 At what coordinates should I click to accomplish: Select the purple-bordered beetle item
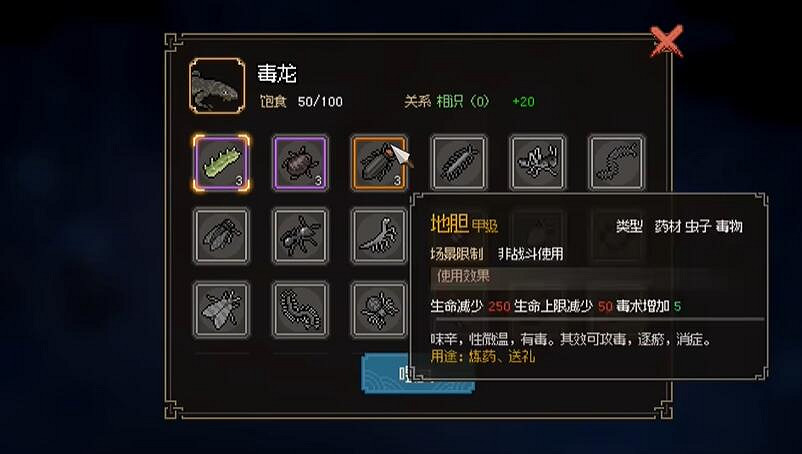[x=300, y=163]
